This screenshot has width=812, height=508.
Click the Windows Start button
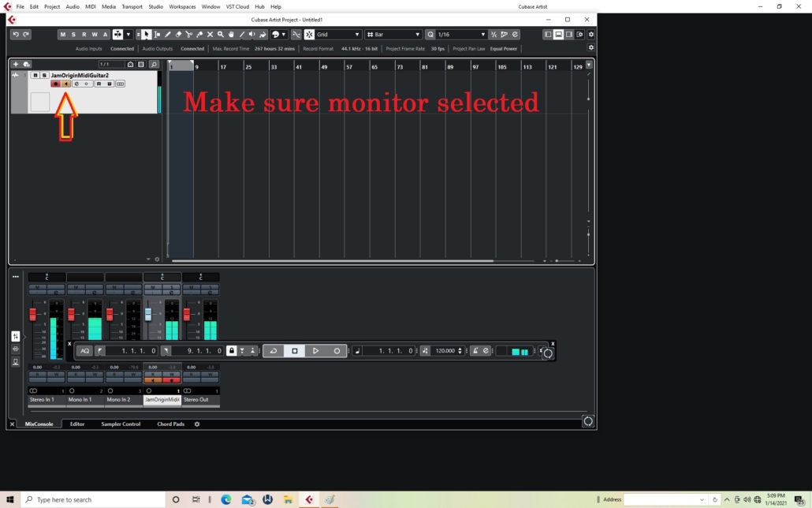9,499
